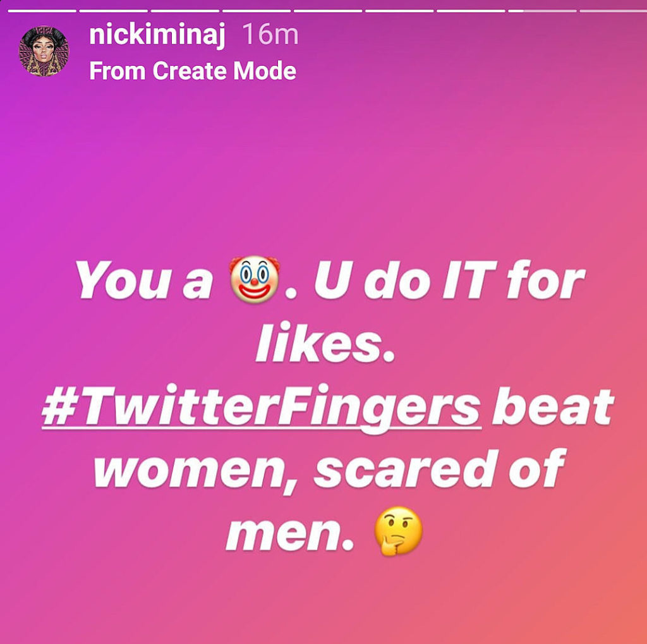Click the currently playing eighth progress segment
Screen dimensions: 647x644
(x=542, y=11)
